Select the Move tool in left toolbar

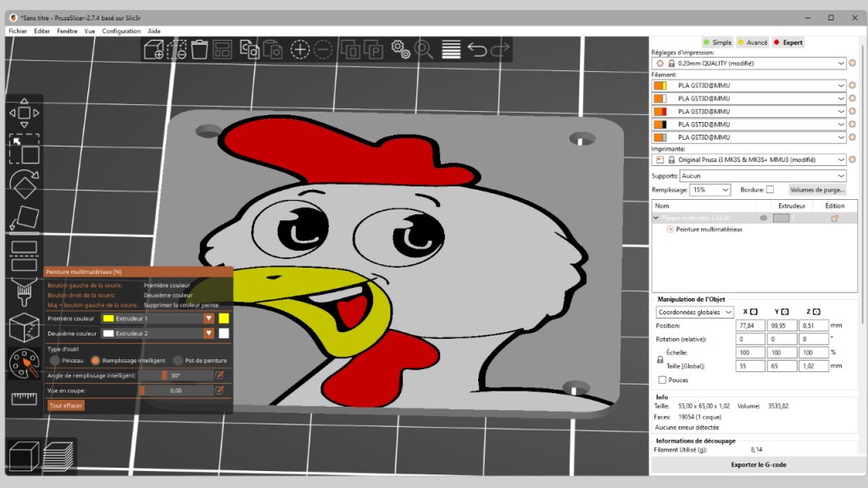coord(24,112)
